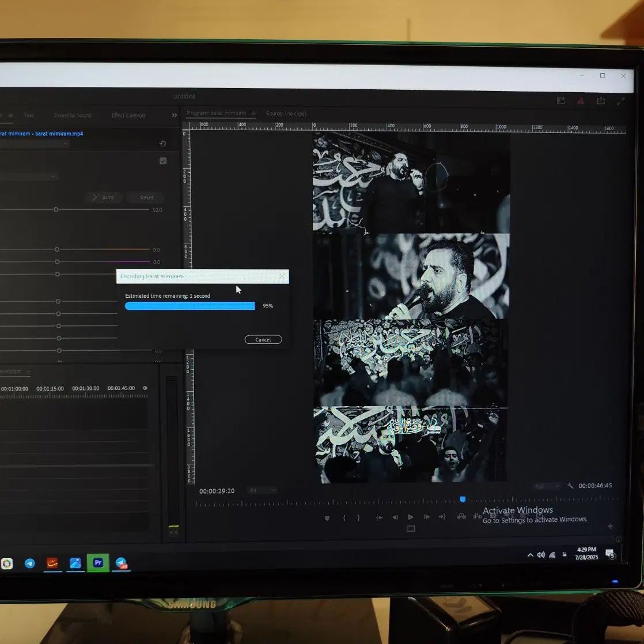Viewport: 644px width, 644px height.
Task: Toggle safe margins under Play button
Action: 411,529
